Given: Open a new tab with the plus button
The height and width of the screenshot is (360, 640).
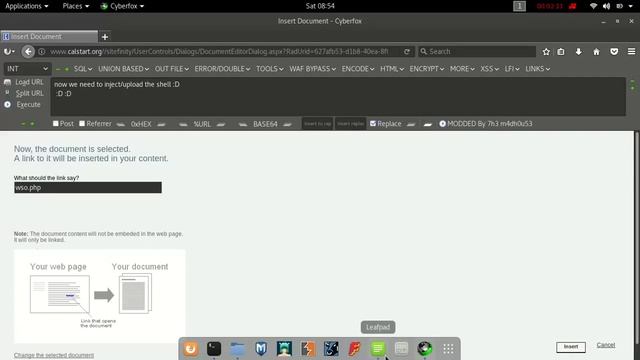Looking at the screenshot, I should pos(105,37).
